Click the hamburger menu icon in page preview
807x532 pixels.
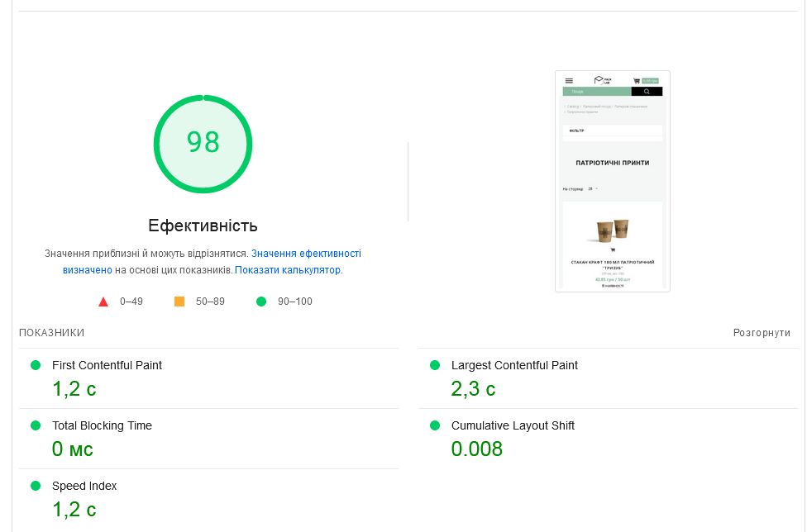pos(569,81)
